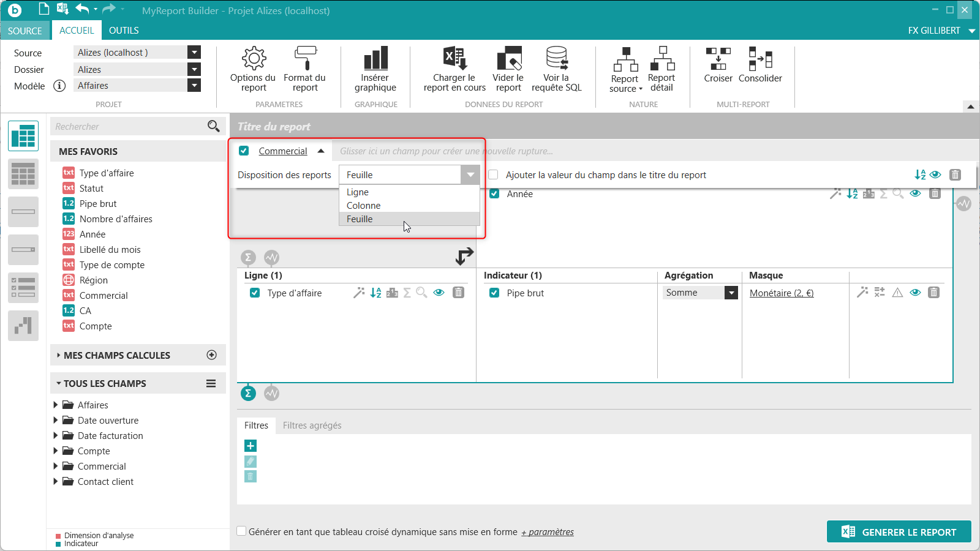980x551 pixels.
Task: Select Colonne in disposition dropdown list
Action: (x=364, y=206)
